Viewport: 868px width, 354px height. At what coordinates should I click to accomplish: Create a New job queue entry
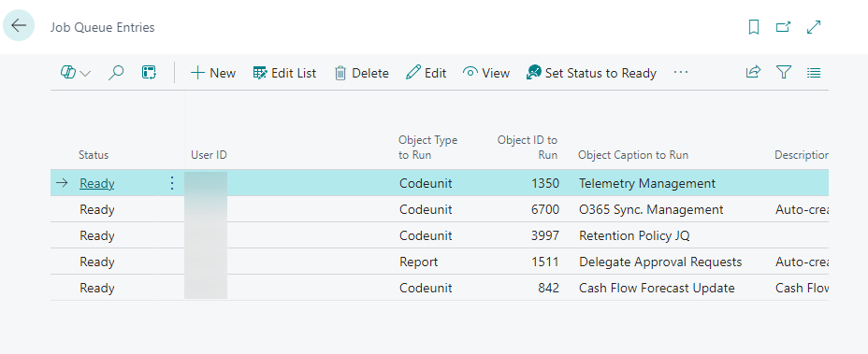(x=213, y=73)
